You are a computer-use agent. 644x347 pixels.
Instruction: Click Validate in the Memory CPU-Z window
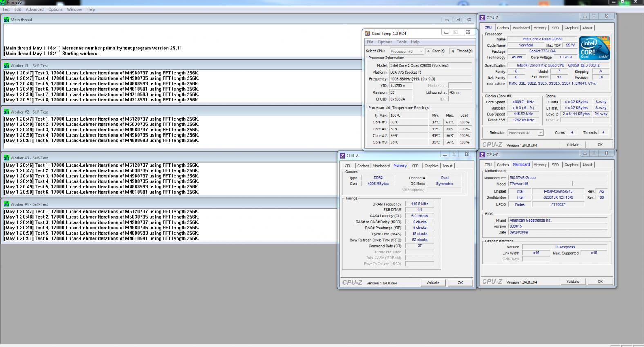pyautogui.click(x=433, y=282)
